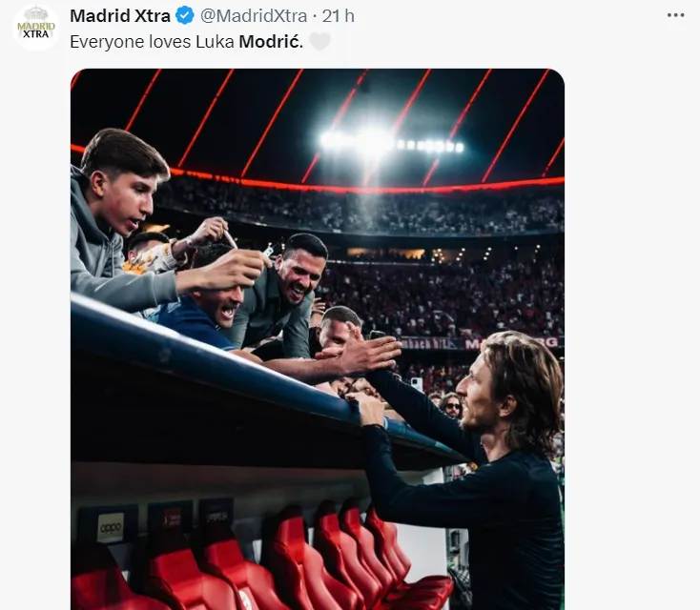Click the 21 h timestamp
Image resolution: width=700 pixels, height=610 pixels.
click(x=339, y=16)
